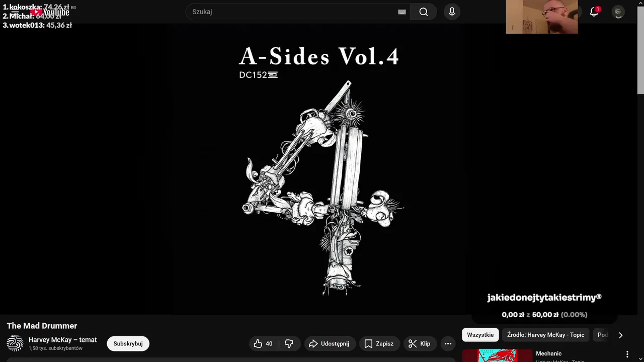Viewport: 644px width, 362px height.
Task: Select the Pod… filter chip
Action: pyautogui.click(x=602, y=335)
